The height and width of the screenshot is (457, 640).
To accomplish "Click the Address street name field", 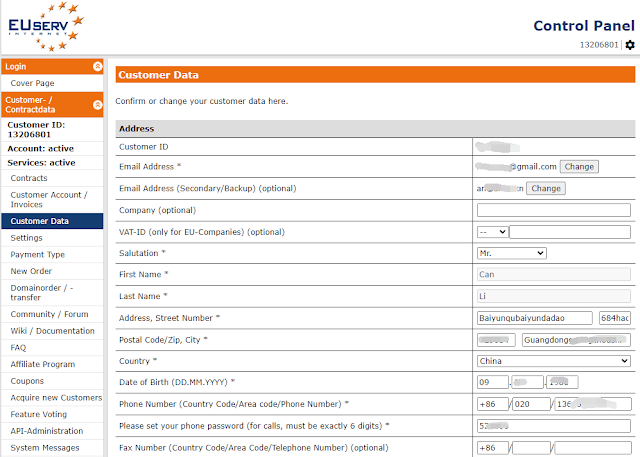I will click(535, 318).
